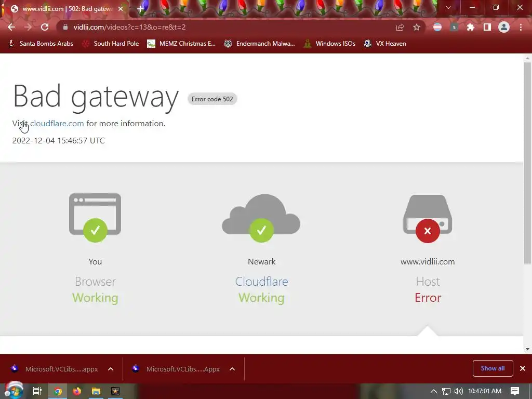Click Chrome taskbar icon
This screenshot has width=532, height=399.
point(58,391)
